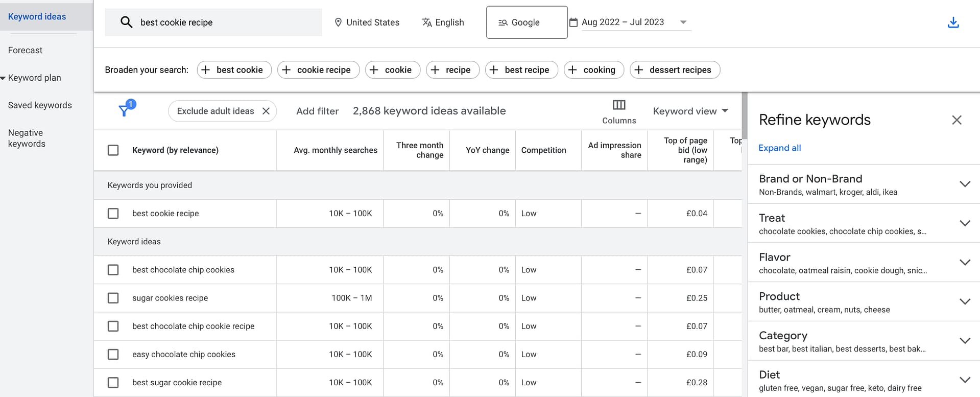Check the easy chocolate chip cookies row
Screen dimensions: 980x397
point(113,354)
